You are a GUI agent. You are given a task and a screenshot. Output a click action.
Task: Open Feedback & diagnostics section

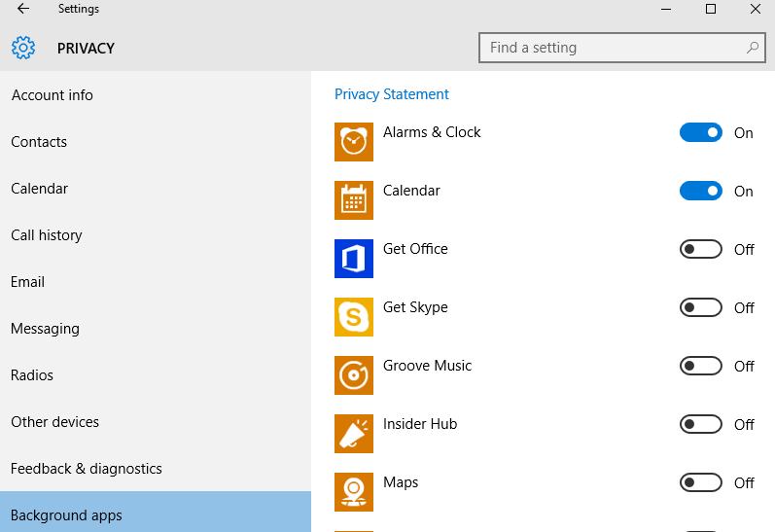[156, 469]
